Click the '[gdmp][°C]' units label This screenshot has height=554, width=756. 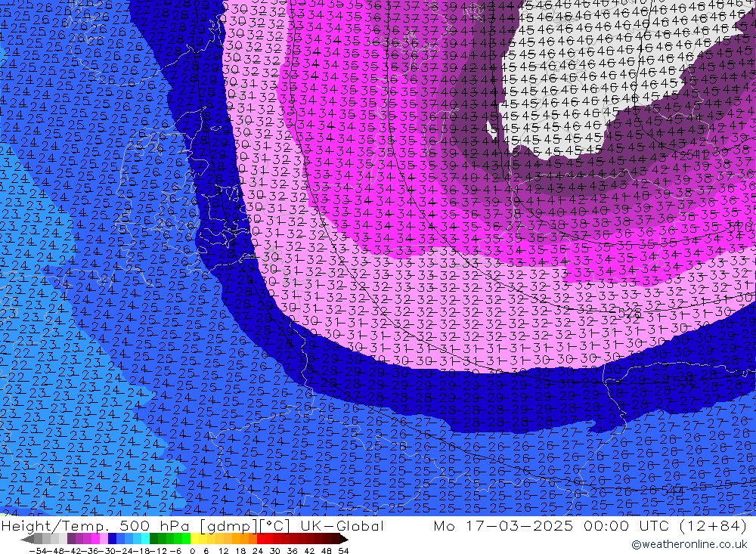pos(246,525)
